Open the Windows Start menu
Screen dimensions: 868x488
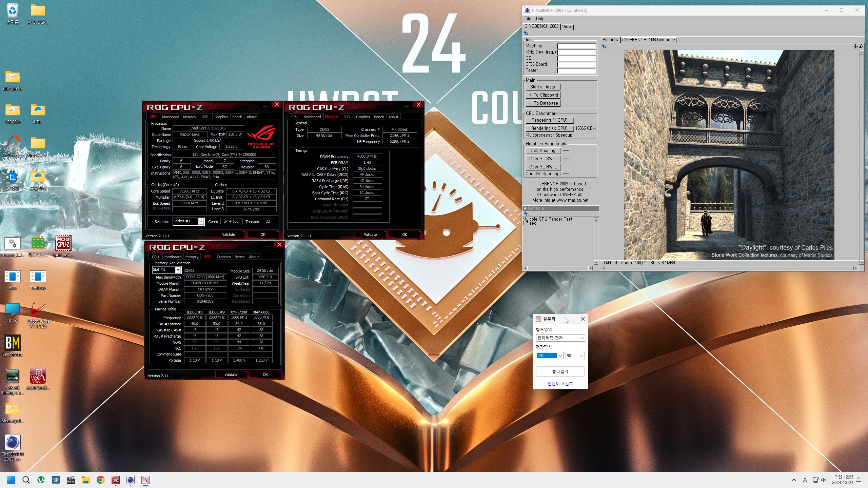(11, 480)
